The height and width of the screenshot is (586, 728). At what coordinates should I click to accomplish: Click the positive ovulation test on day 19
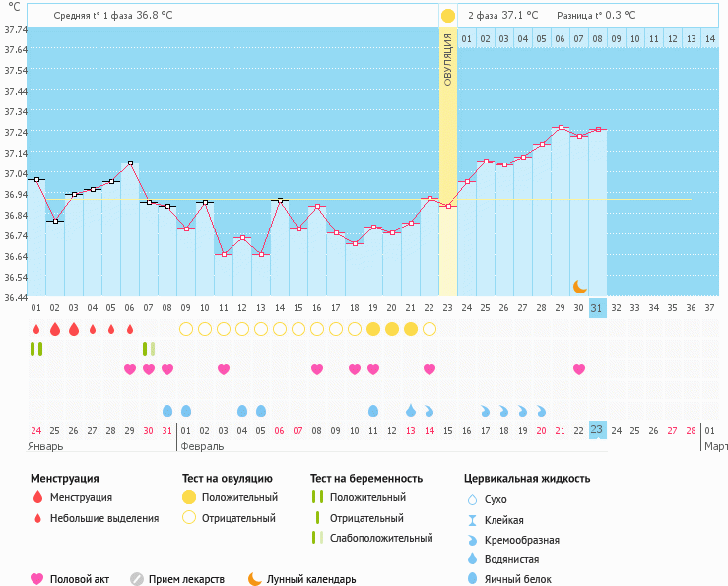(373, 329)
